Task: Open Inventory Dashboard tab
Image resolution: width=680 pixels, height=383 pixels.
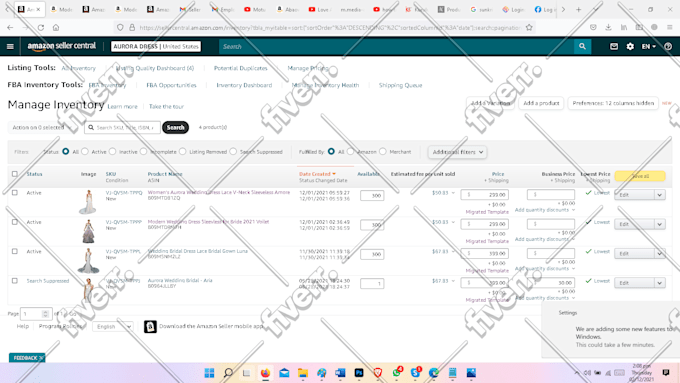Action: click(x=244, y=85)
